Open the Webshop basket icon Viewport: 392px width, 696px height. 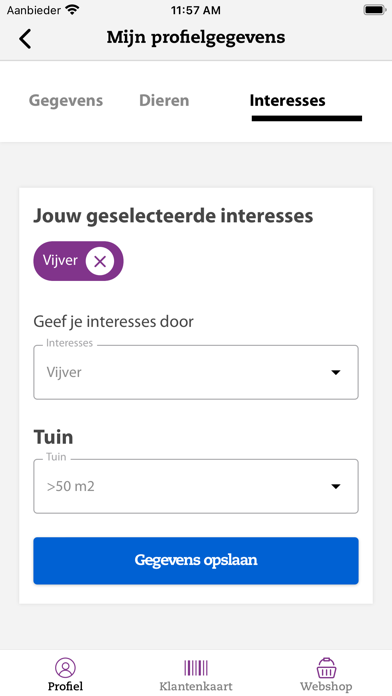click(326, 668)
